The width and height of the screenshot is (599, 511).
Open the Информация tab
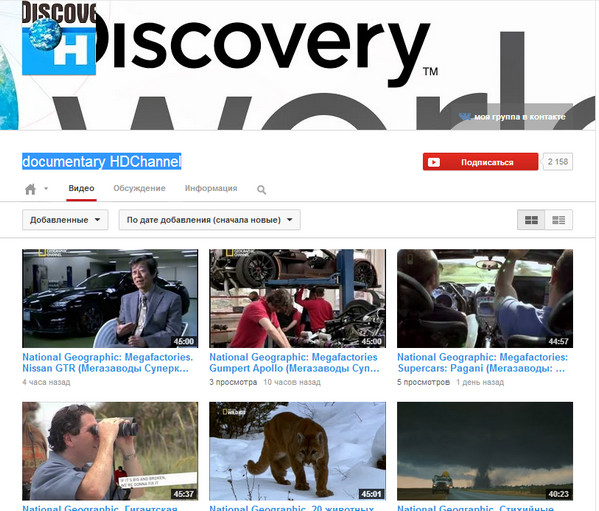click(x=211, y=188)
